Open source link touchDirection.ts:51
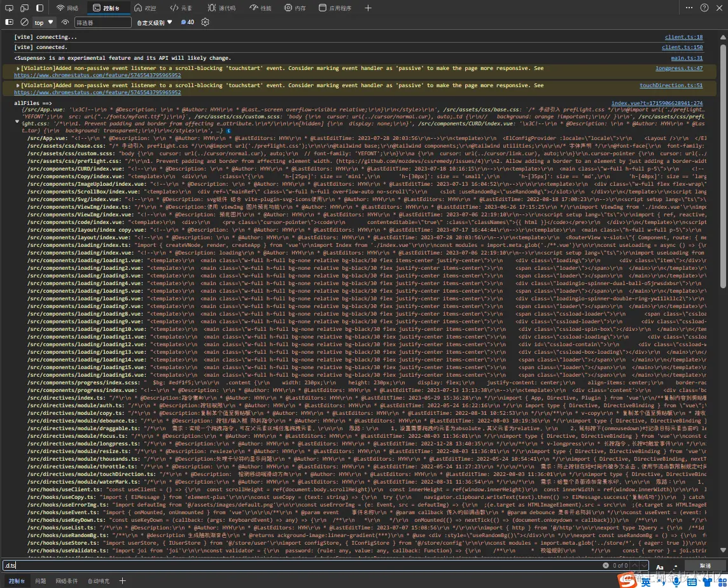728x588 pixels. [x=671, y=85]
